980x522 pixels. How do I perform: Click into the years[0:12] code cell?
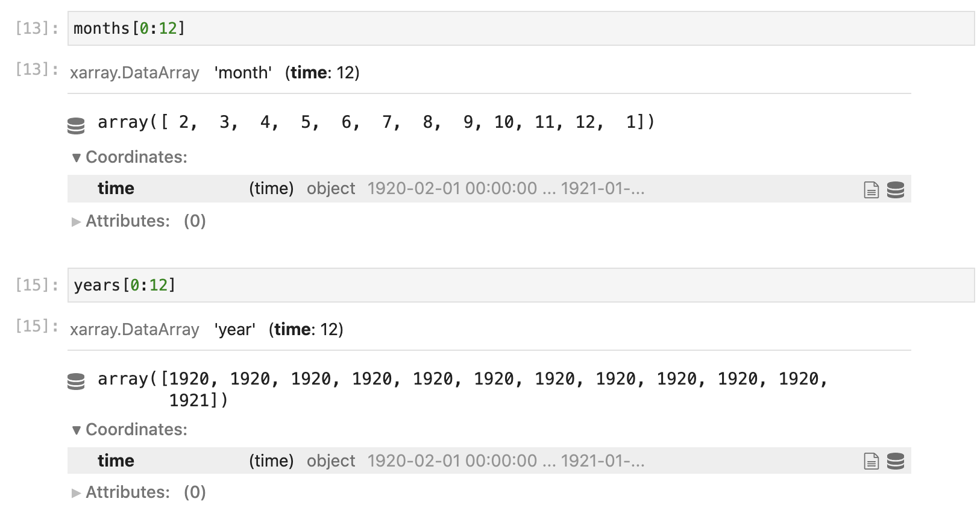(x=521, y=285)
